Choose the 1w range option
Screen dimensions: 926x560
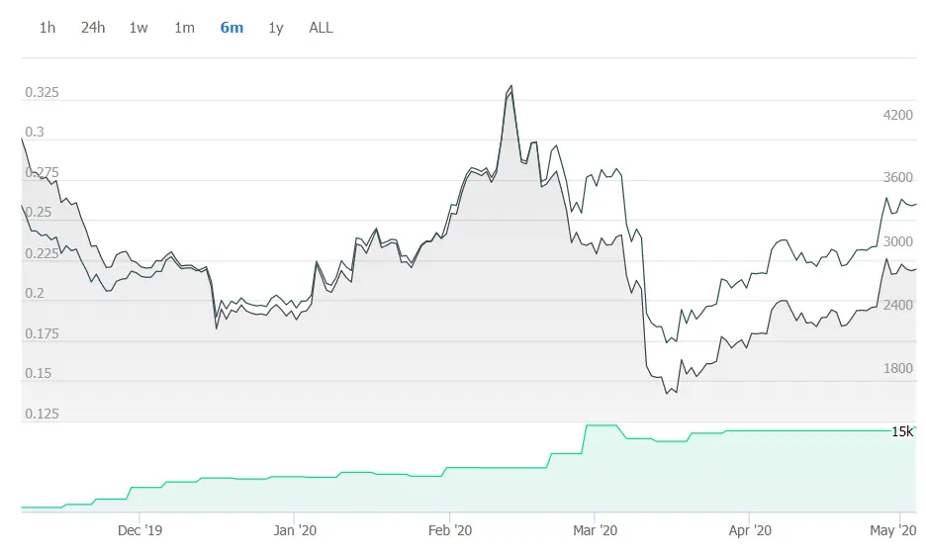pos(139,27)
